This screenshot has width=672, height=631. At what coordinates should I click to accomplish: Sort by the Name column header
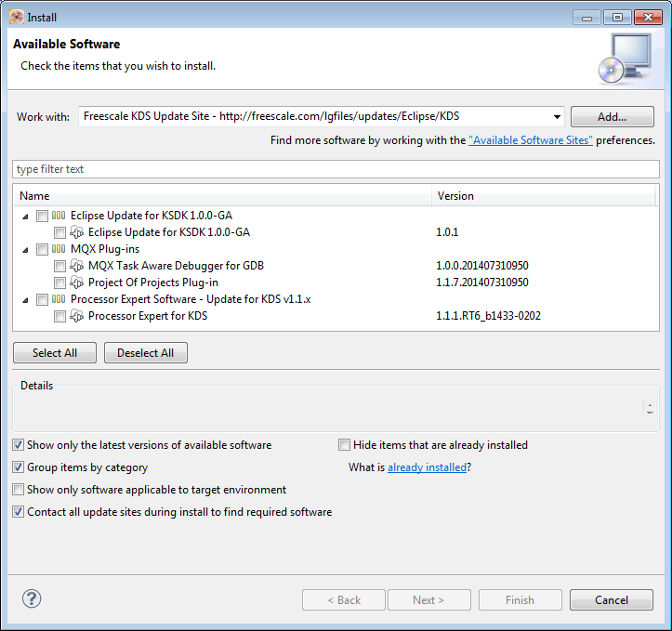[x=222, y=196]
